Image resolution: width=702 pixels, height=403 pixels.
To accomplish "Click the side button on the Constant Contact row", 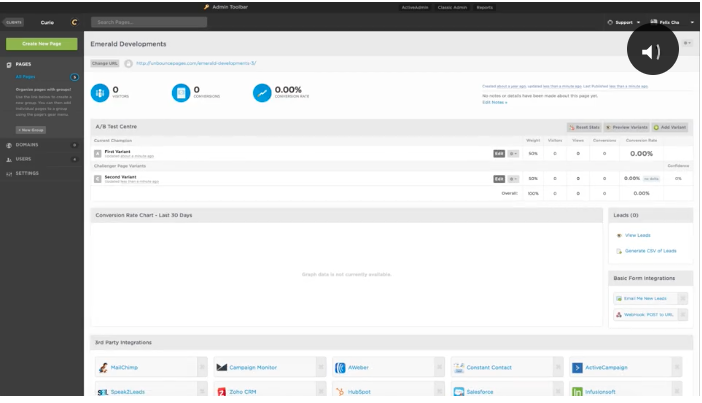I will (x=558, y=367).
